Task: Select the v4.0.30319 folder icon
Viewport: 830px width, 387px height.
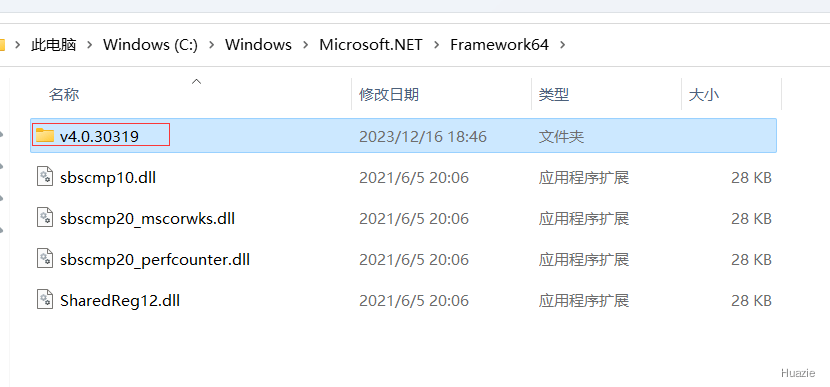Action: point(45,136)
